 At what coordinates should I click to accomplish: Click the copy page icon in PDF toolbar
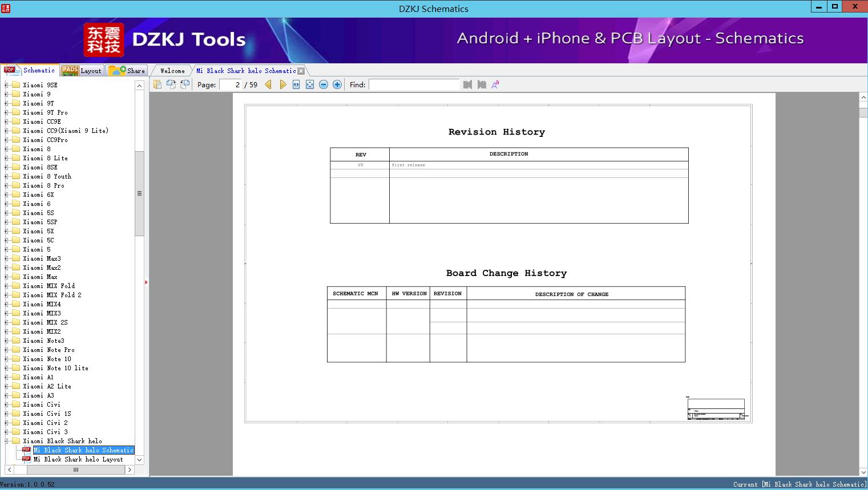[x=158, y=84]
